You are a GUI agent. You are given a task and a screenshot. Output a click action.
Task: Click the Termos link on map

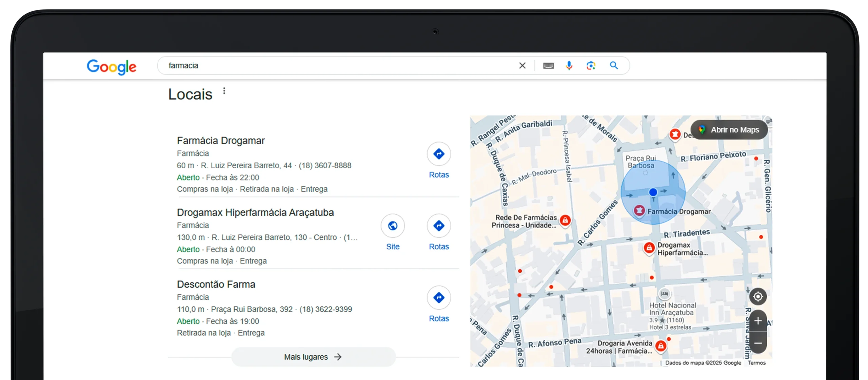click(756, 363)
